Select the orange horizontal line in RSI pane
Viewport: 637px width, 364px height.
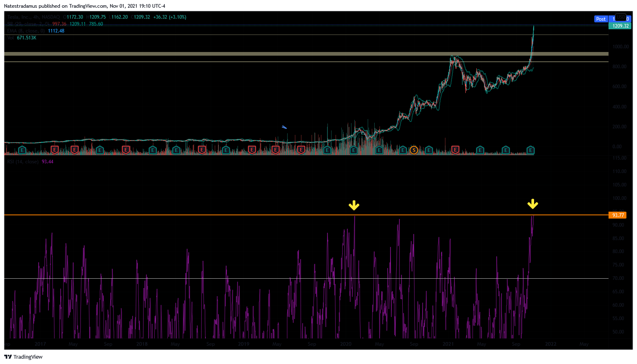[306, 215]
